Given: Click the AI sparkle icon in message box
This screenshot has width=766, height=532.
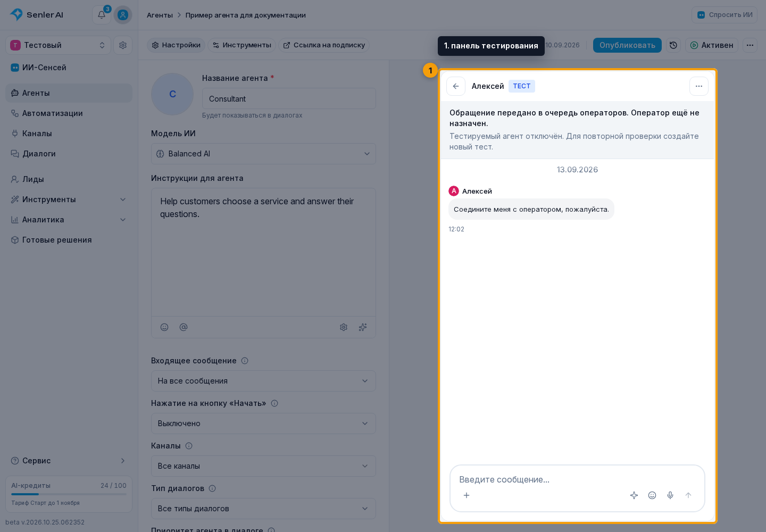Looking at the screenshot, I should tap(634, 495).
